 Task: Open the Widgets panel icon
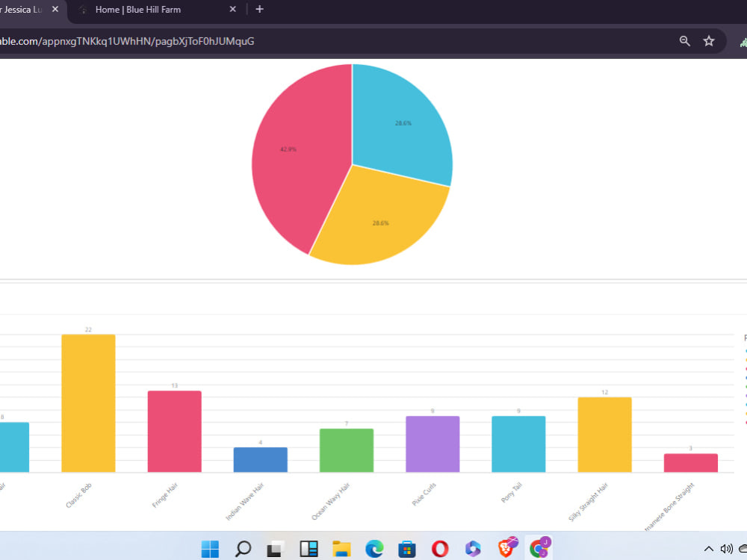click(309, 549)
